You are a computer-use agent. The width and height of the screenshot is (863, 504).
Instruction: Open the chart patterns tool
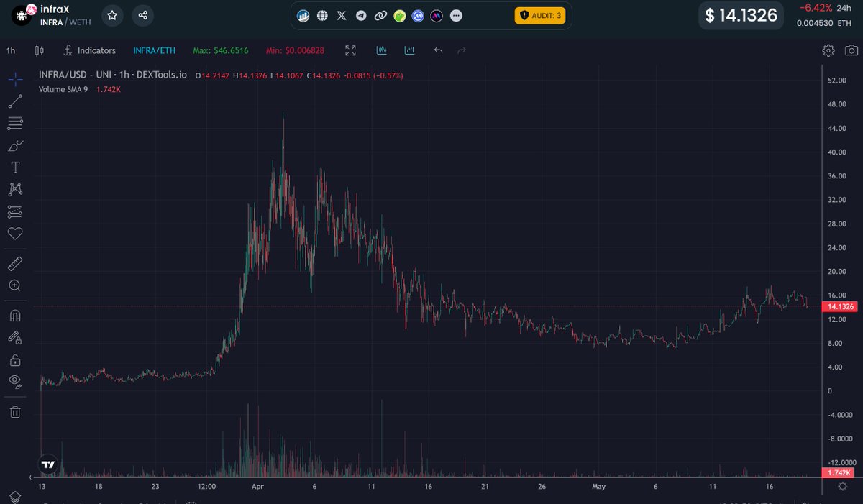click(x=15, y=189)
